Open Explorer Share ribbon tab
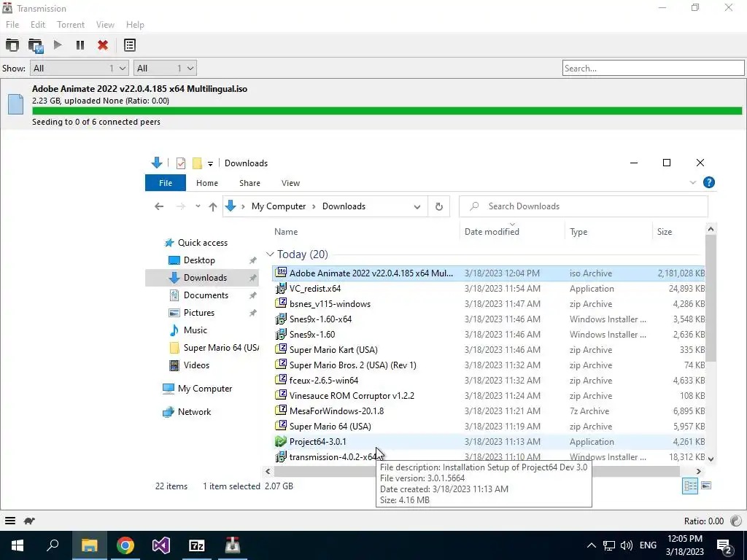Viewport: 747px width, 560px height. 249,183
